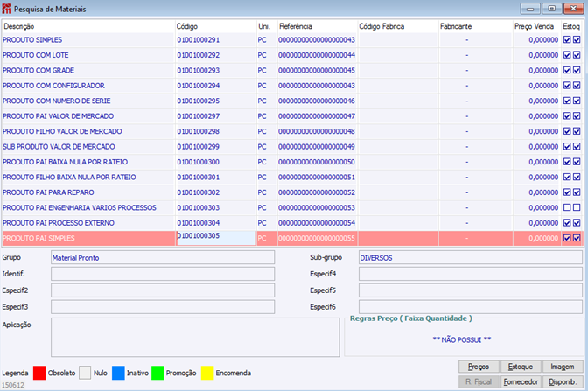This screenshot has width=588, height=391.
Task: Click the Fabricante column header
Action: pos(475,26)
